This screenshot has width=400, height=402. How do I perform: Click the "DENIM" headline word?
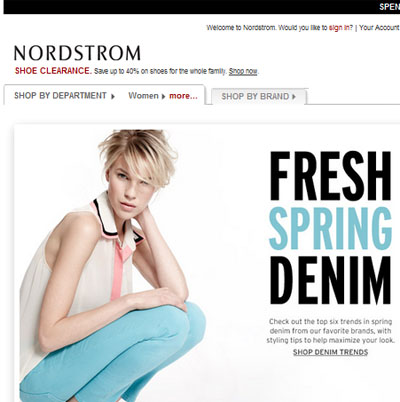point(330,280)
